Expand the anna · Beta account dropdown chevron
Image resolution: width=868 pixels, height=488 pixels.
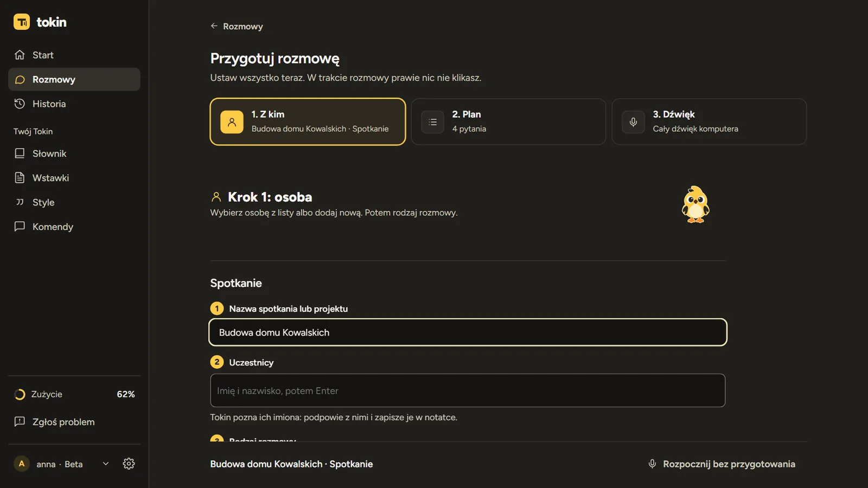click(x=106, y=464)
